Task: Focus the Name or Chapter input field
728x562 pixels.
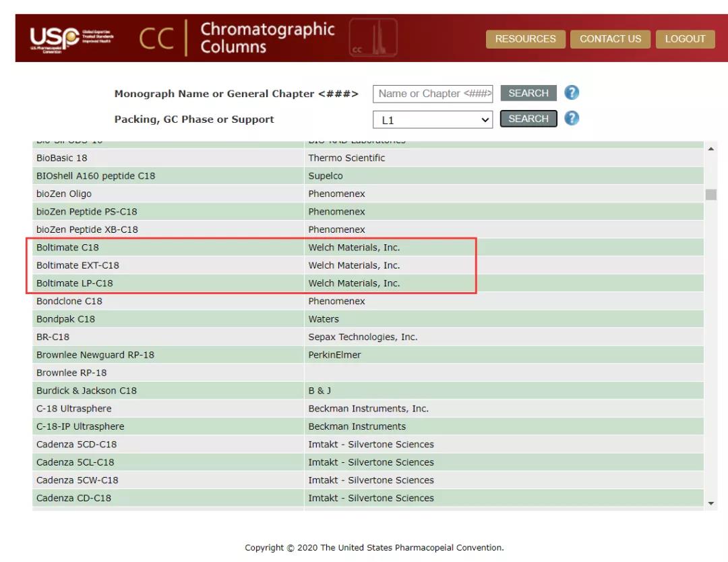Action: coord(433,94)
